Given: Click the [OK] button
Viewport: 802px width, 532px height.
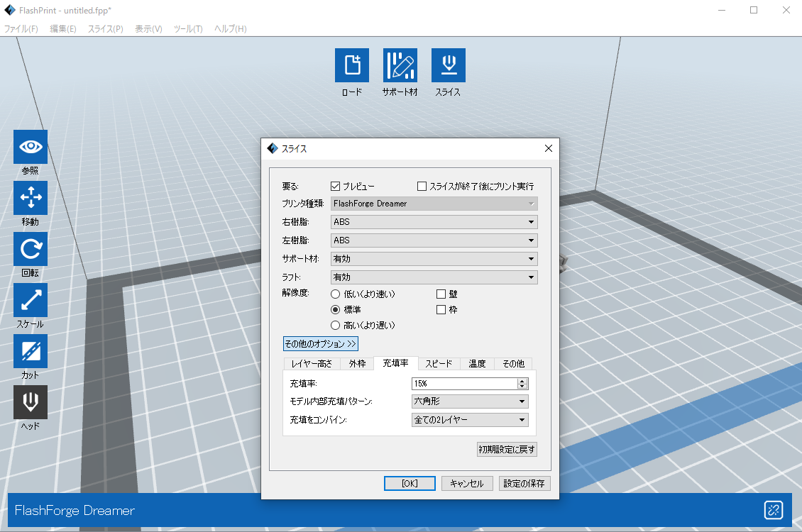Looking at the screenshot, I should (x=410, y=484).
